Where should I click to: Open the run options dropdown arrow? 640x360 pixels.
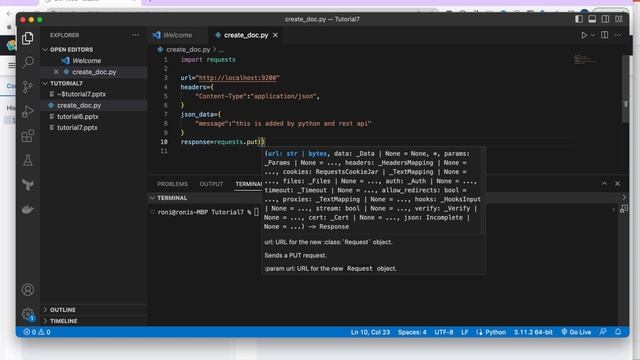(593, 36)
